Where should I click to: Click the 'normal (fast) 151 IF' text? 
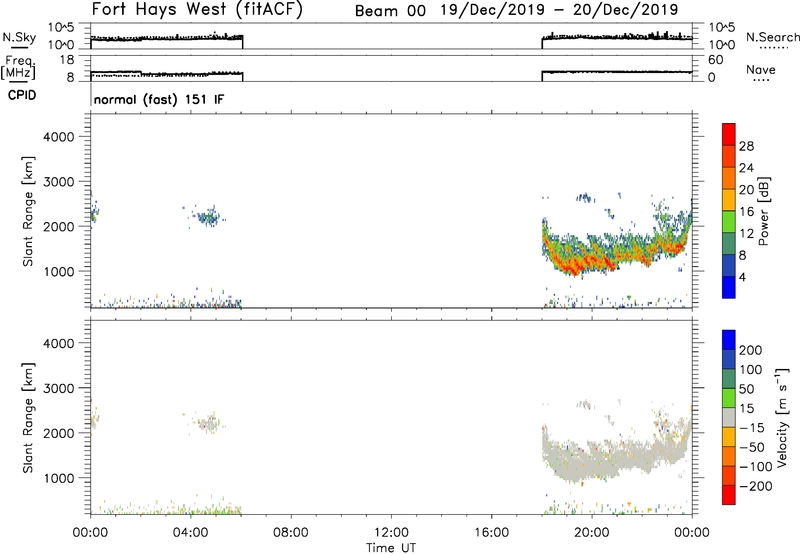point(159,99)
